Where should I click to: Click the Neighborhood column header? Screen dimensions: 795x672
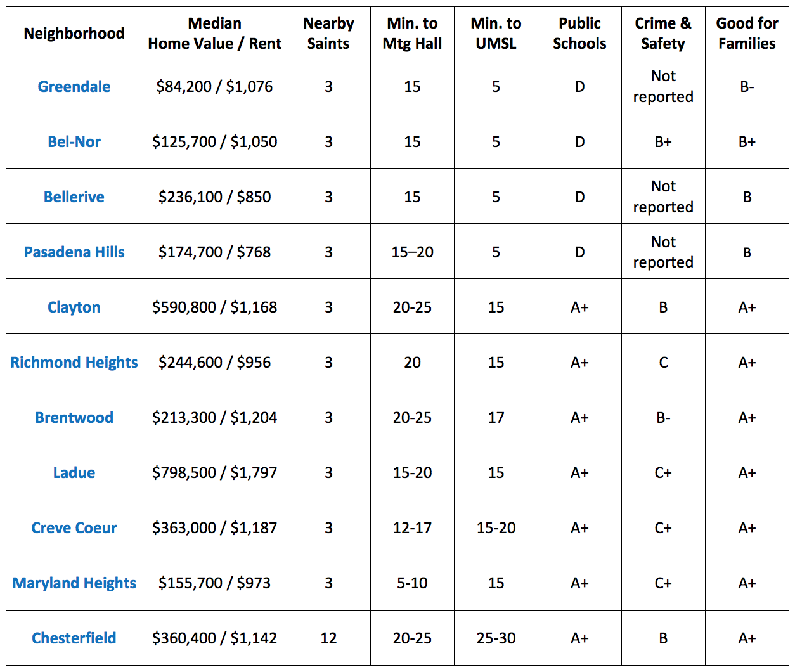click(x=74, y=34)
